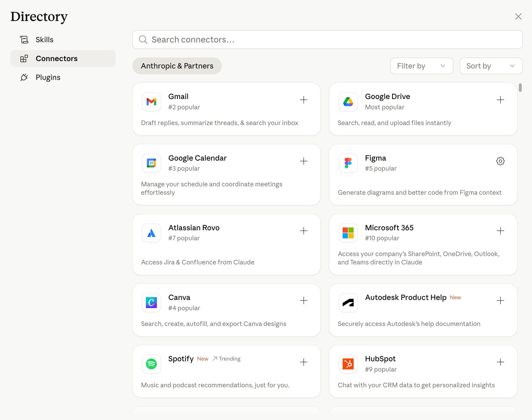Click the Figma logo icon
Viewport: 532px width, 420px height.
(x=348, y=163)
